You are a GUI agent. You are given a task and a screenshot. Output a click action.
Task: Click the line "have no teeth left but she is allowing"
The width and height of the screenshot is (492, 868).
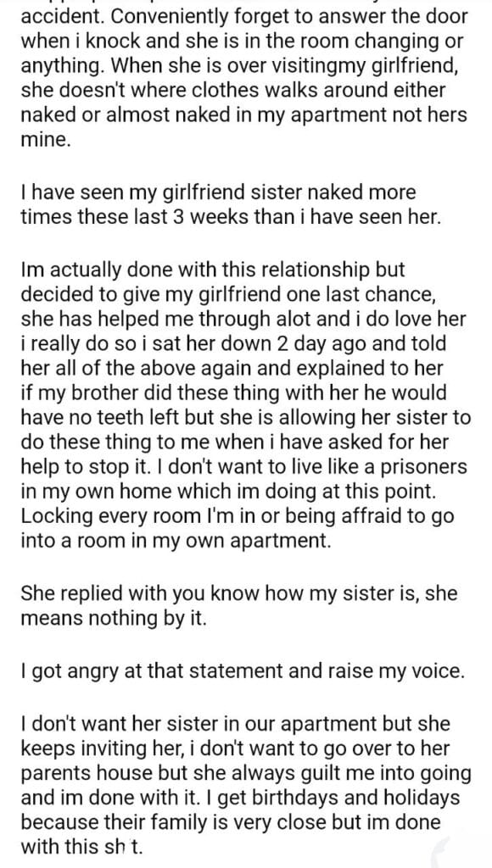coord(245,416)
